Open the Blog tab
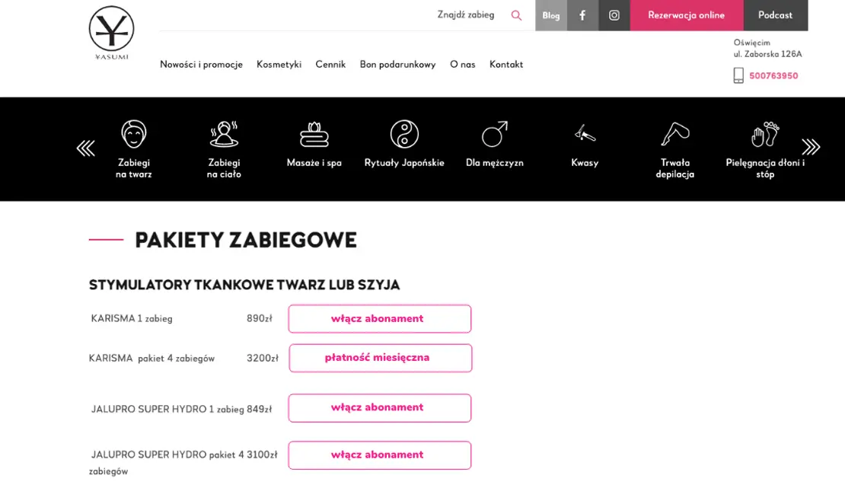845x504 pixels. pos(550,14)
